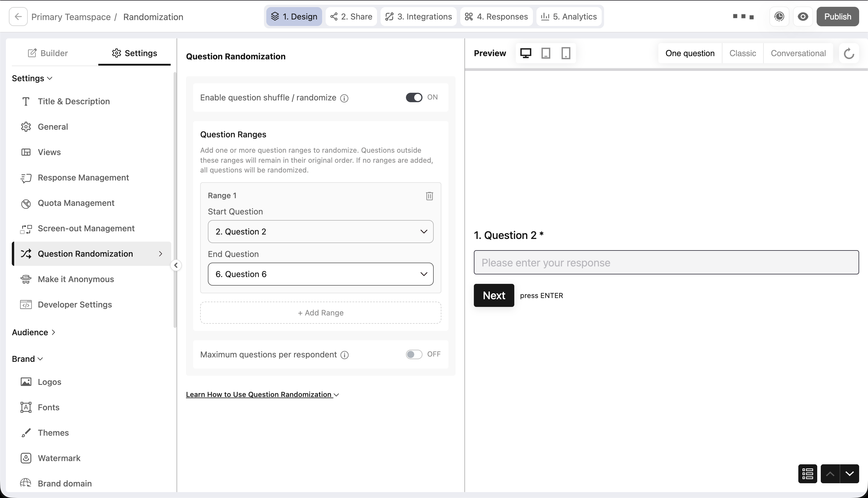Image resolution: width=868 pixels, height=498 pixels.
Task: Refresh the preview pane
Action: coord(849,53)
